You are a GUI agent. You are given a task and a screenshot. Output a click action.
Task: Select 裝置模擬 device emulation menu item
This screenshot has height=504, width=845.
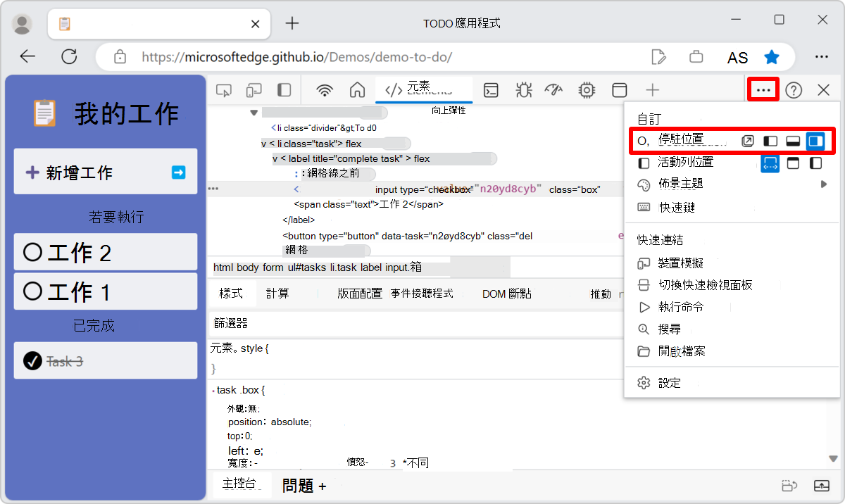(x=732, y=263)
